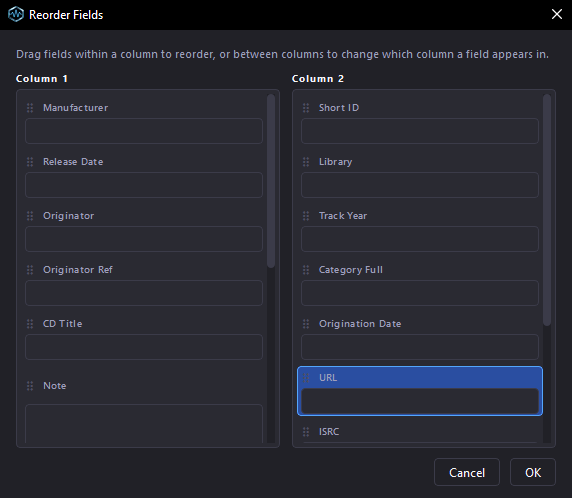572x498 pixels.
Task: Select the ISRC field label
Action: 329,432
